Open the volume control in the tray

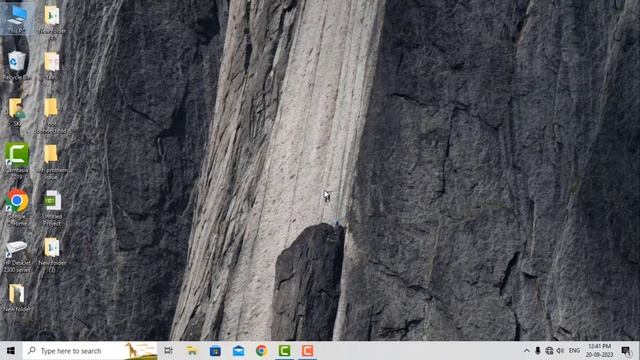pyautogui.click(x=560, y=351)
